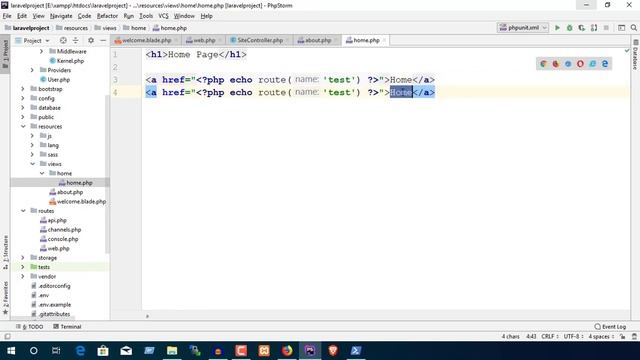Image resolution: width=640 pixels, height=360 pixels.
Task: Open the Terminal tool window
Action: pos(67,327)
